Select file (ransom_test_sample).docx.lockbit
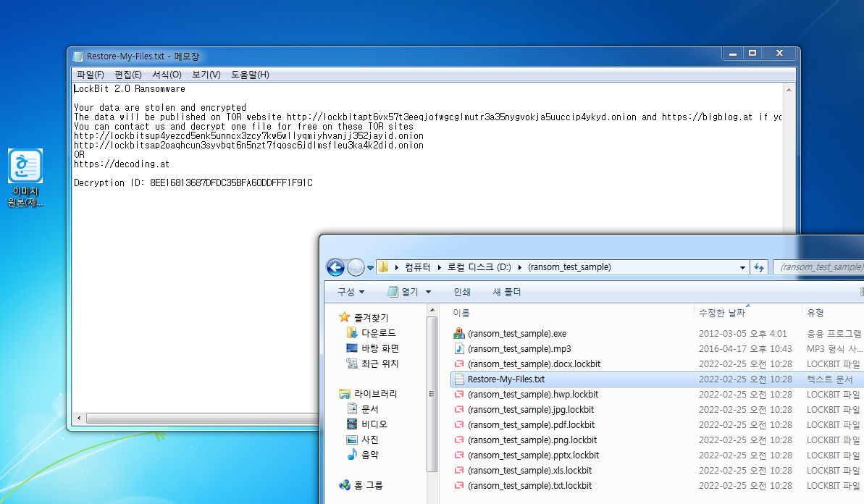Screen dimensions: 864x504 click(534, 364)
